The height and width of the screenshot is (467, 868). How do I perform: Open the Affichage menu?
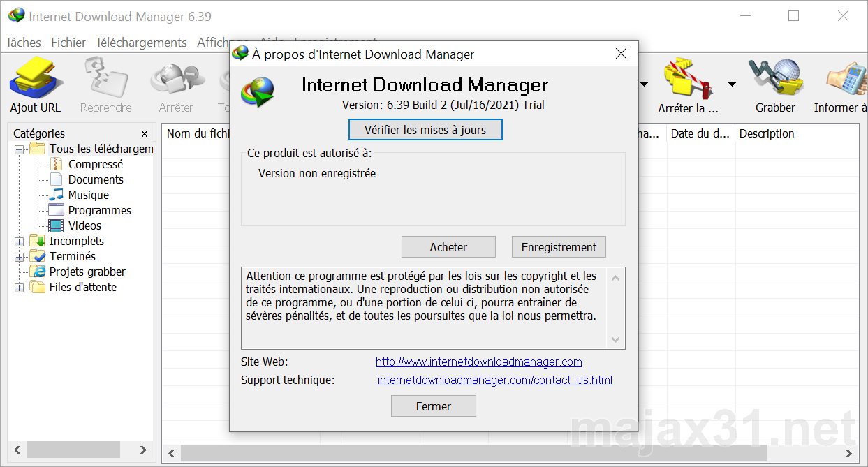coord(214,43)
